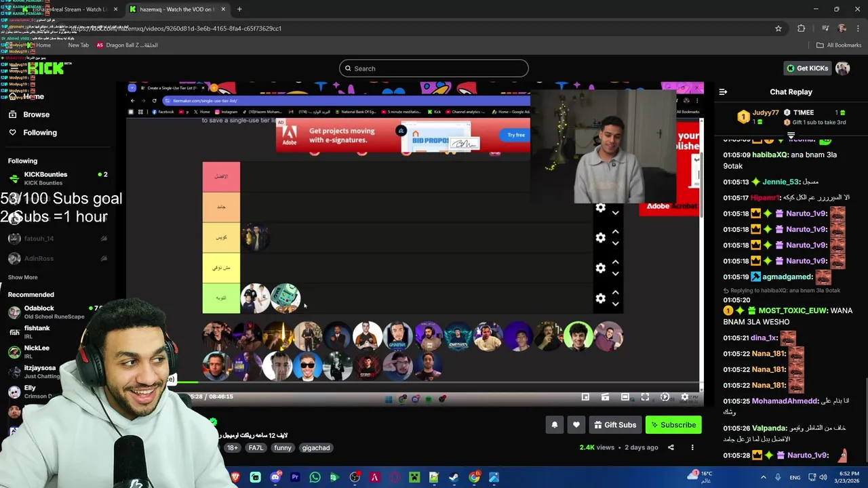
Task: Click chat user Valpanda
Action: [x=768, y=428]
